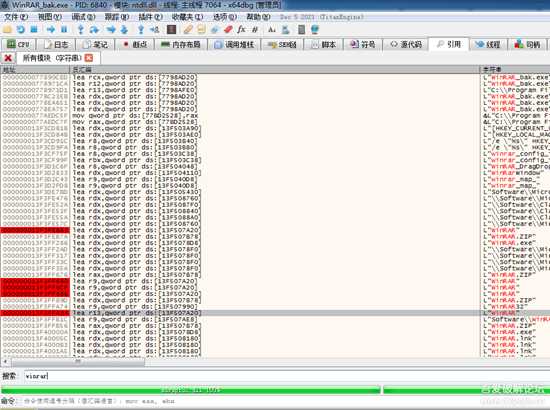Close the 所有模块 strings tab
Image resolution: width=550 pixels, height=410 pixels.
pyautogui.click(x=89, y=58)
